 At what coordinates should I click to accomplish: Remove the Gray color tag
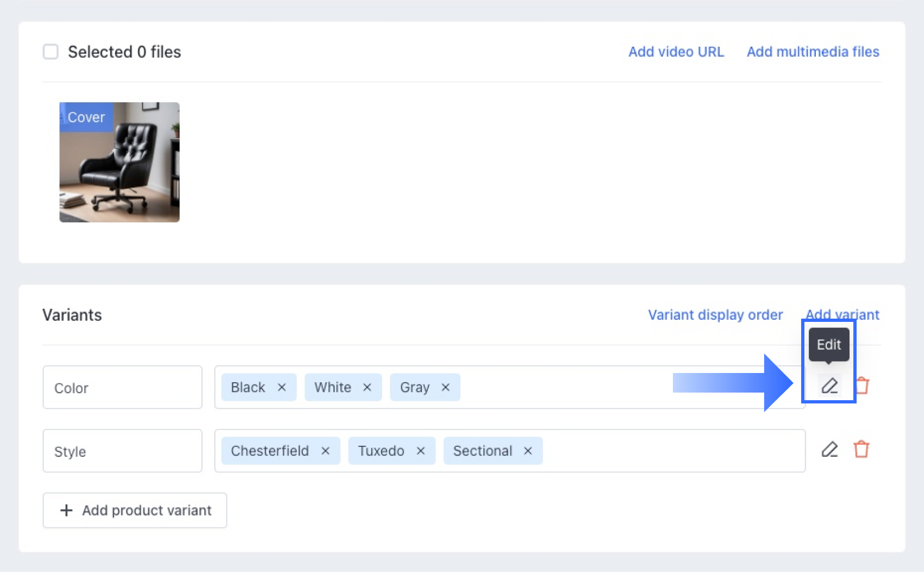[445, 387]
